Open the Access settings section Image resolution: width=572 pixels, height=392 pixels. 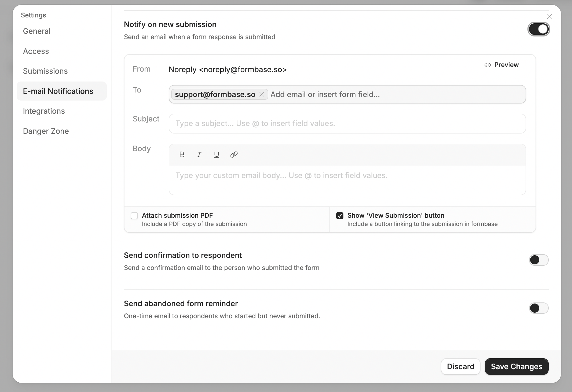click(62, 51)
